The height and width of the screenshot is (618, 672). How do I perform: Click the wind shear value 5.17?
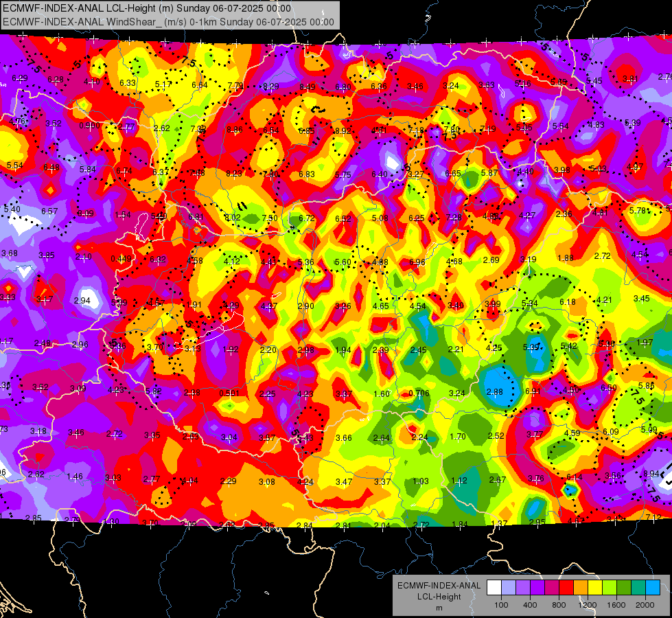(x=163, y=84)
